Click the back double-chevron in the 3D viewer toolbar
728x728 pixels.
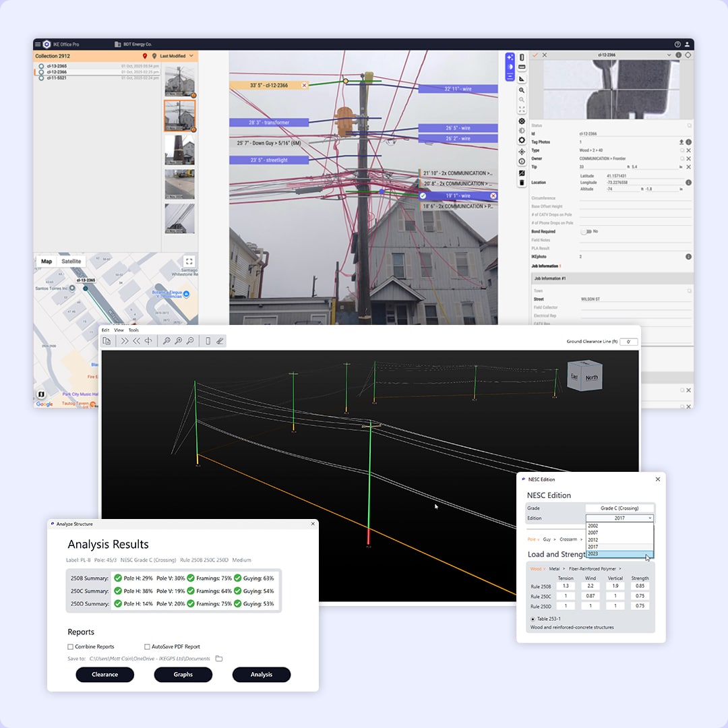[136, 341]
